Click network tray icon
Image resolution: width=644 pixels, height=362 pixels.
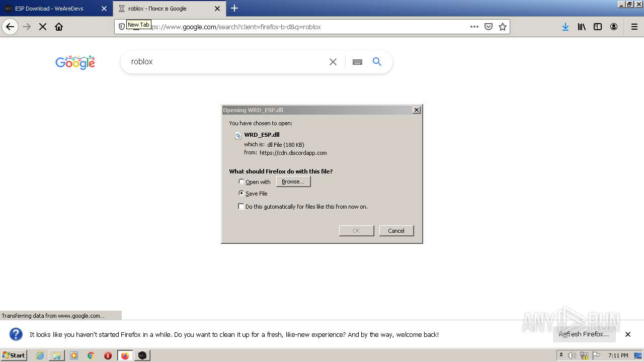click(x=584, y=355)
